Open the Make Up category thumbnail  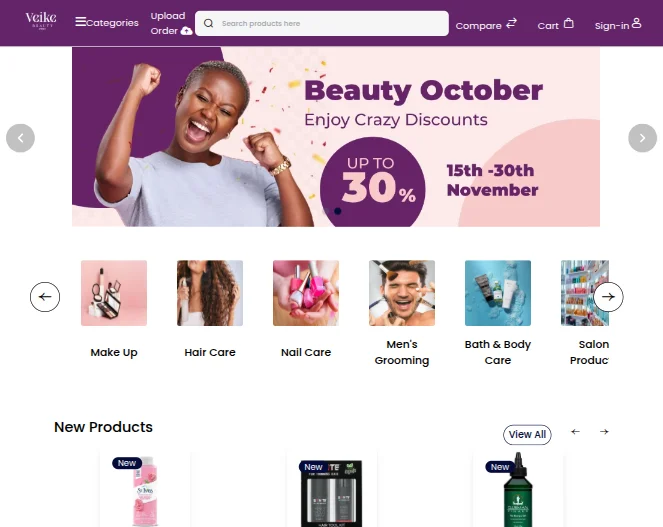coord(114,293)
